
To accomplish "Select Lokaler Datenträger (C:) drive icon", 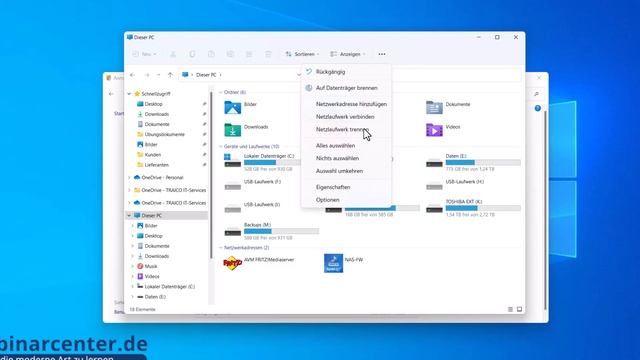I will pyautogui.click(x=233, y=160).
